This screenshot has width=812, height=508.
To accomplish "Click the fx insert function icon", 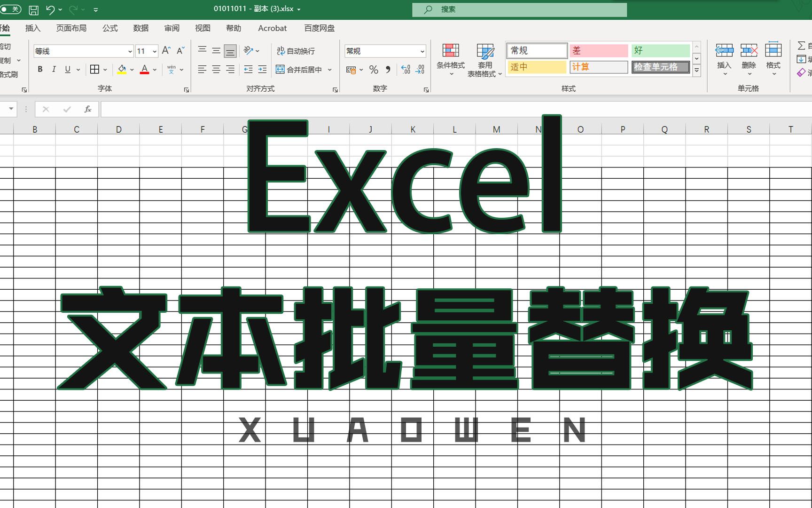I will [x=87, y=110].
